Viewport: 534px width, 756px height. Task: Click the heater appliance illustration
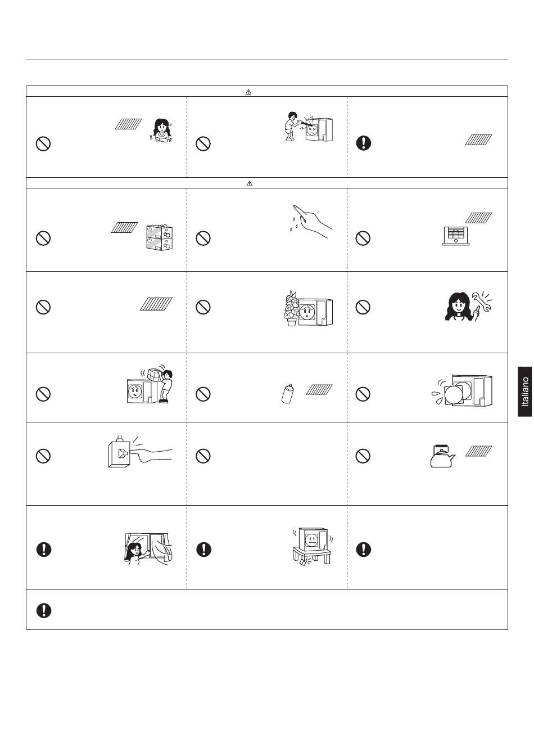tap(456, 235)
